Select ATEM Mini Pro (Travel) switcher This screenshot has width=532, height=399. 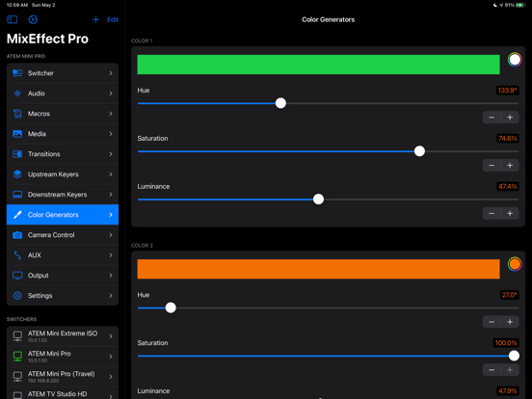[63, 377]
